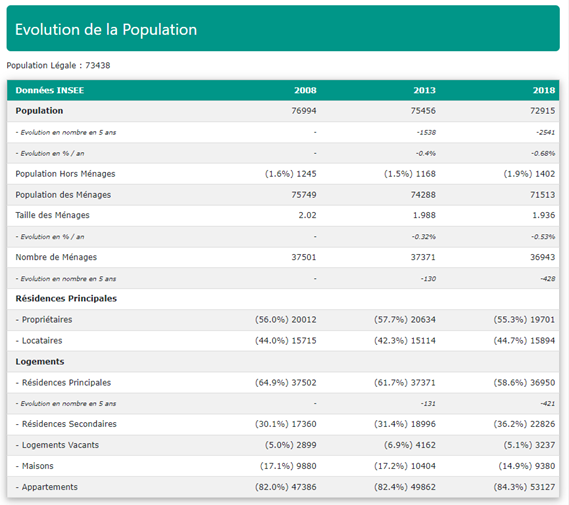Click the 2008 column header
This screenshot has height=505, width=569.
pos(305,90)
